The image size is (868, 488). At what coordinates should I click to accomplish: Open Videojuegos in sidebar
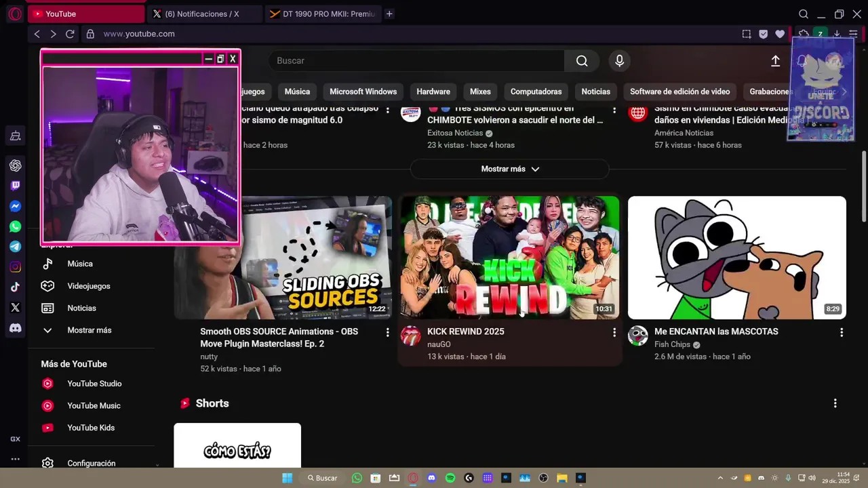pyautogui.click(x=88, y=286)
